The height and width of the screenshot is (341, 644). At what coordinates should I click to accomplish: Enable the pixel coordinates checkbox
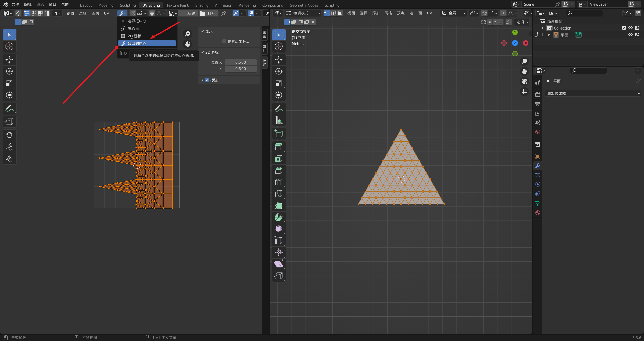click(x=224, y=41)
